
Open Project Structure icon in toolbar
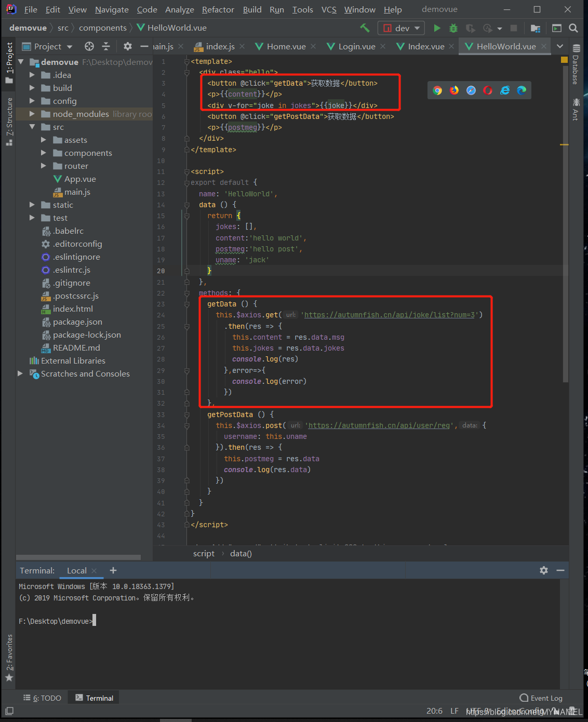click(536, 28)
